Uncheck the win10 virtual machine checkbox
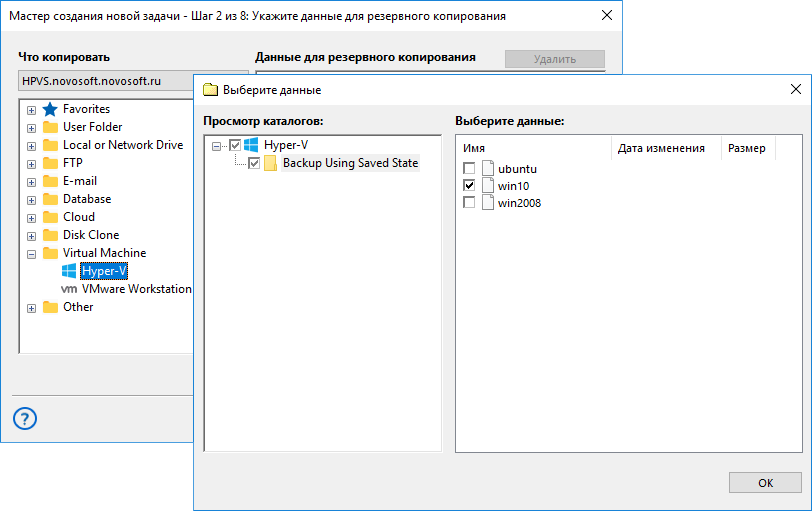Viewport: 812px width, 511px height. (x=469, y=185)
